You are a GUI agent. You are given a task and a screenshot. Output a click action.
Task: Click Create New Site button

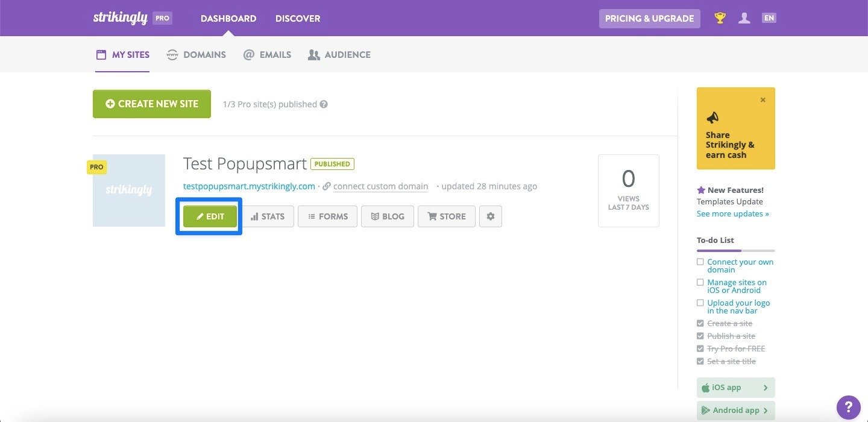point(152,104)
